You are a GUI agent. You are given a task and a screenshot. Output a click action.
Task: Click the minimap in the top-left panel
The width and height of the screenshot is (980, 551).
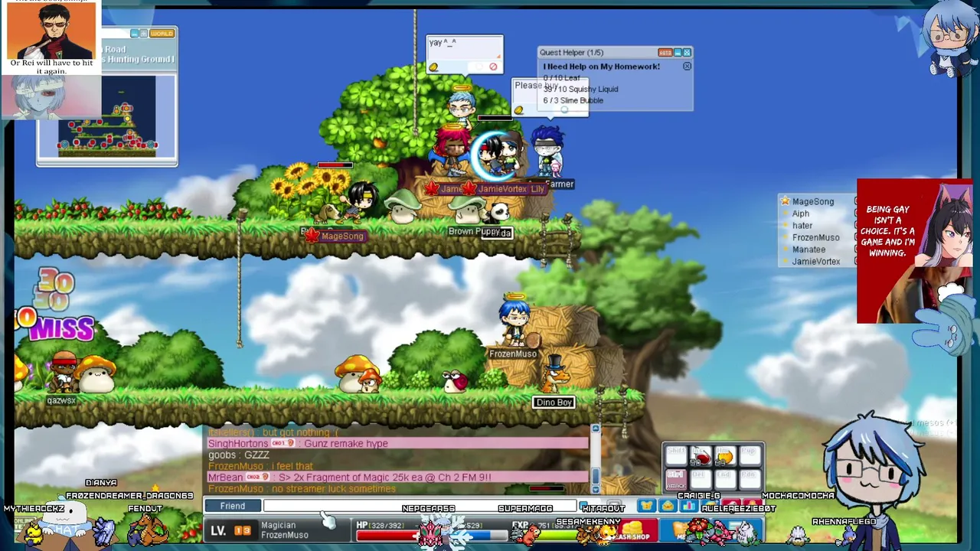pyautogui.click(x=107, y=116)
